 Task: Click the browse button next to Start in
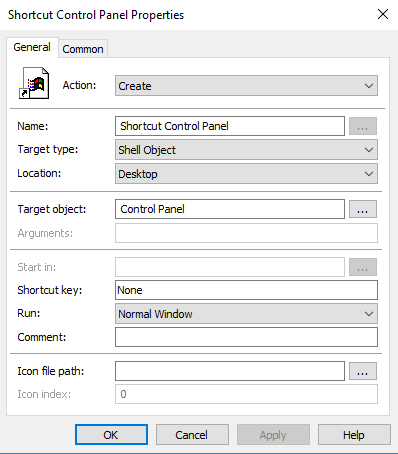point(363,267)
